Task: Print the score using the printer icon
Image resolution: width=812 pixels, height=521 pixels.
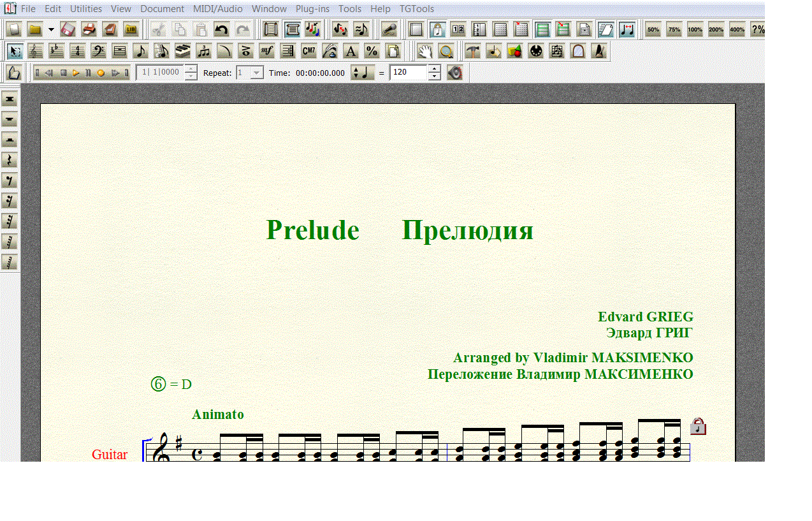Action: tap(89, 29)
